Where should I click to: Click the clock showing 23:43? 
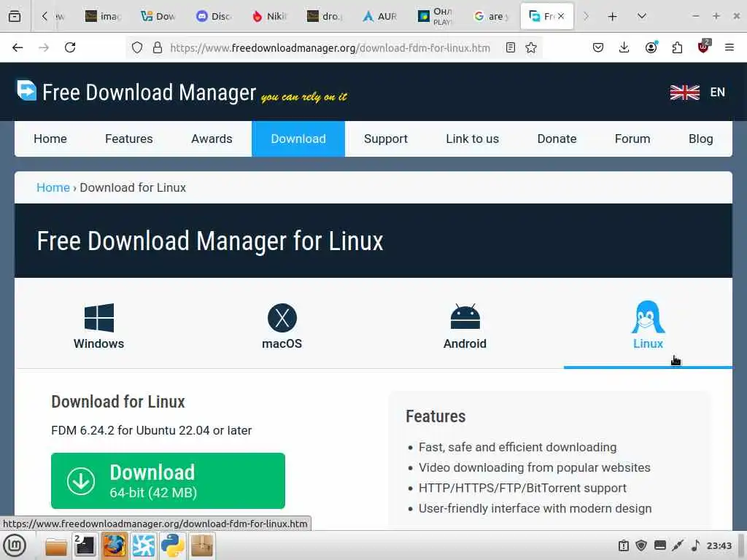tap(719, 545)
